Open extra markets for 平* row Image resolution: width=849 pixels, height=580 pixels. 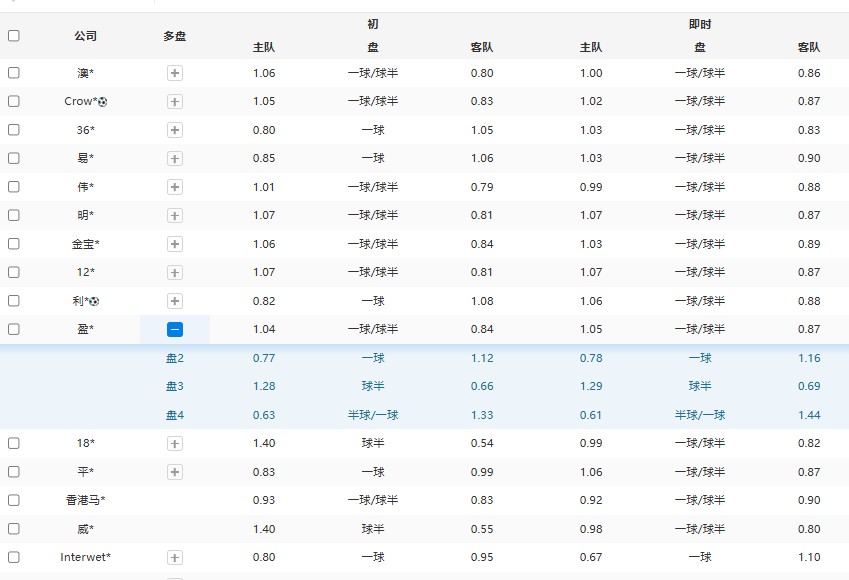175,471
